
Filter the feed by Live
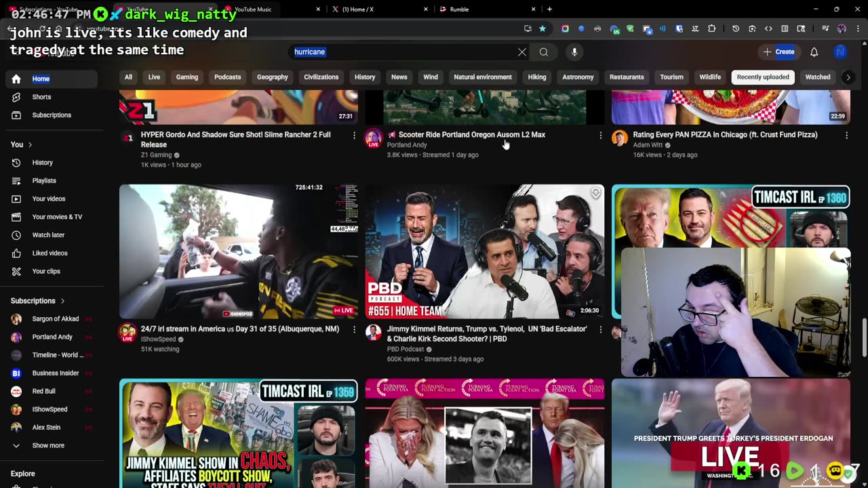[x=155, y=77]
